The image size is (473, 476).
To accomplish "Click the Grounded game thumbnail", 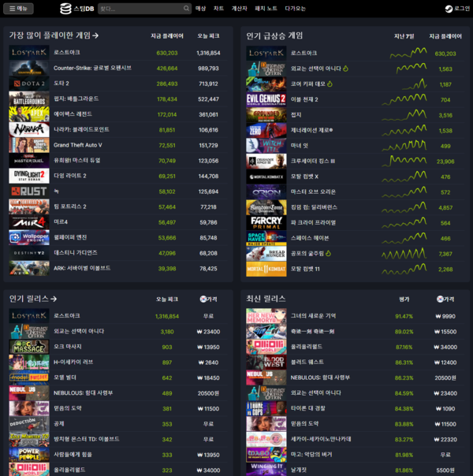I will (x=266, y=115).
